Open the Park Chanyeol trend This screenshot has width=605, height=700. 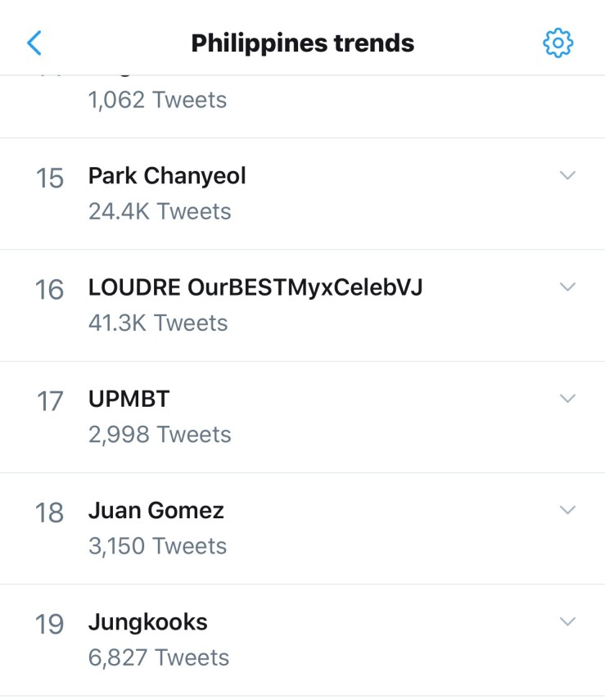pos(167,176)
